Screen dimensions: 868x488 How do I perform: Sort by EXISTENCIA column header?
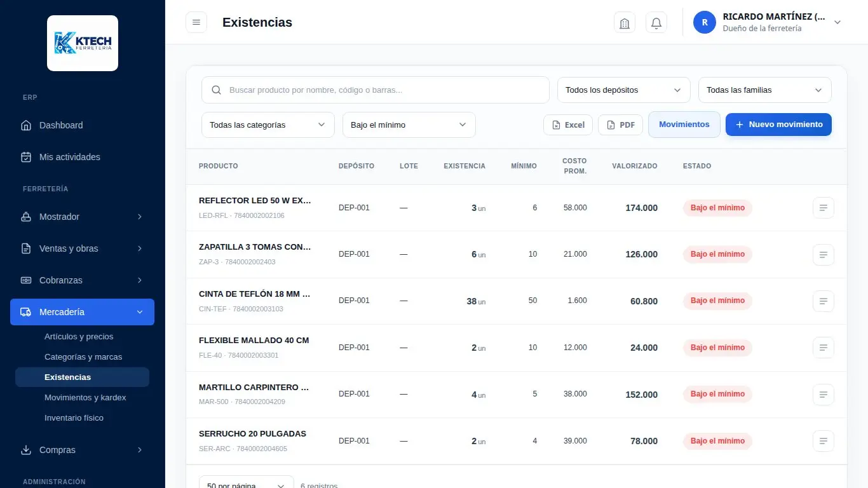tap(465, 166)
